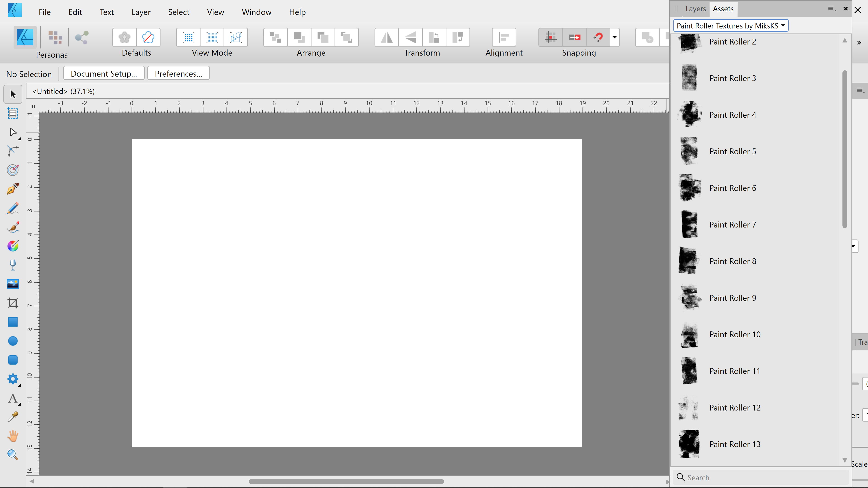Open the Select menu
The width and height of the screenshot is (868, 488).
click(x=179, y=12)
